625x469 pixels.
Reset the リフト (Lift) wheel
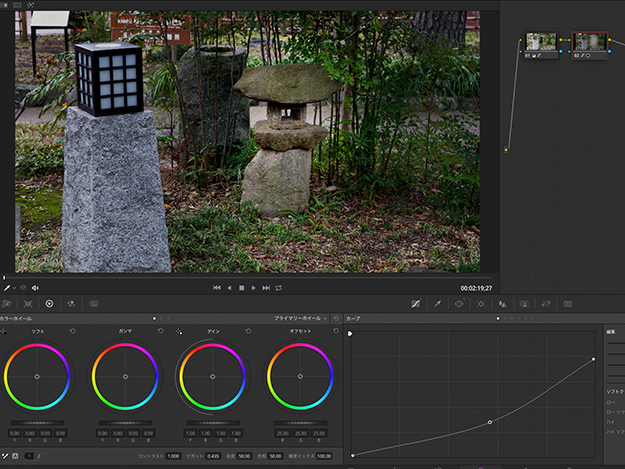(73, 331)
